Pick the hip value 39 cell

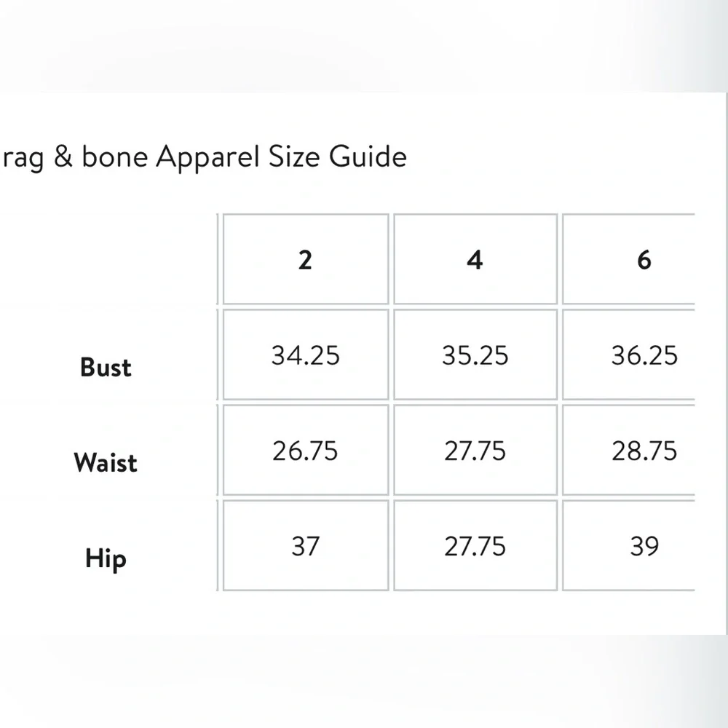[644, 546]
